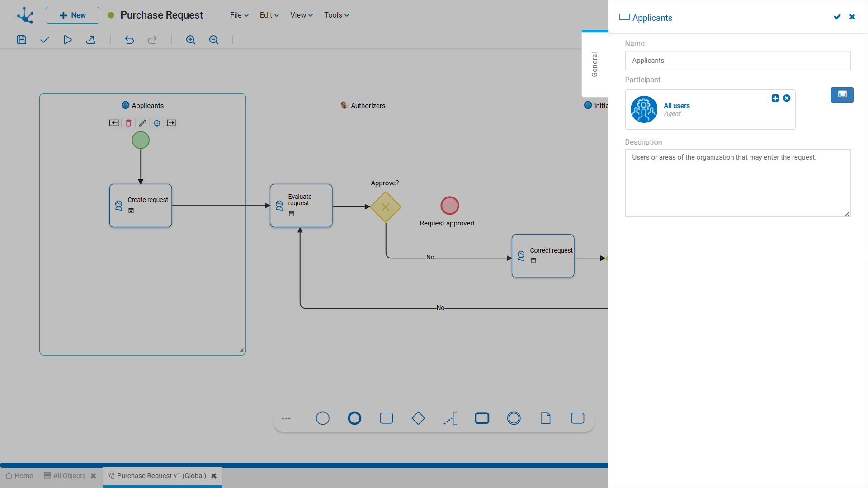Remove the All users participant
The image size is (868, 488).
coord(787,98)
